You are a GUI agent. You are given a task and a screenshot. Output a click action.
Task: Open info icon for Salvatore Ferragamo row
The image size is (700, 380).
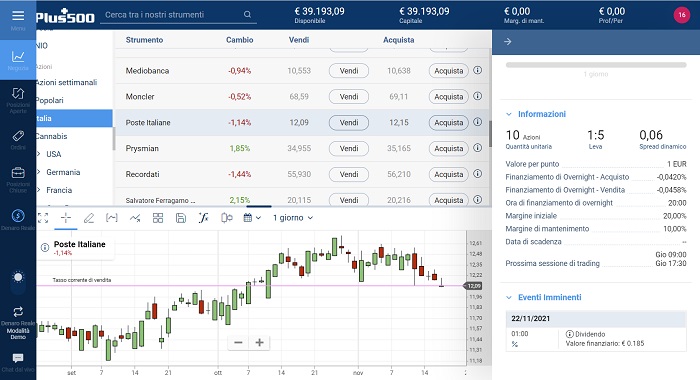pyautogui.click(x=477, y=199)
